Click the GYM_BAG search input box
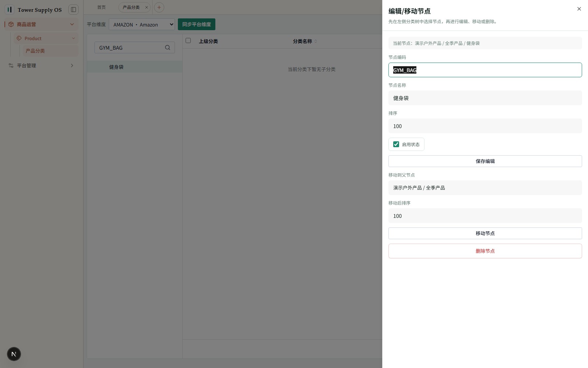588x368 pixels. click(135, 47)
